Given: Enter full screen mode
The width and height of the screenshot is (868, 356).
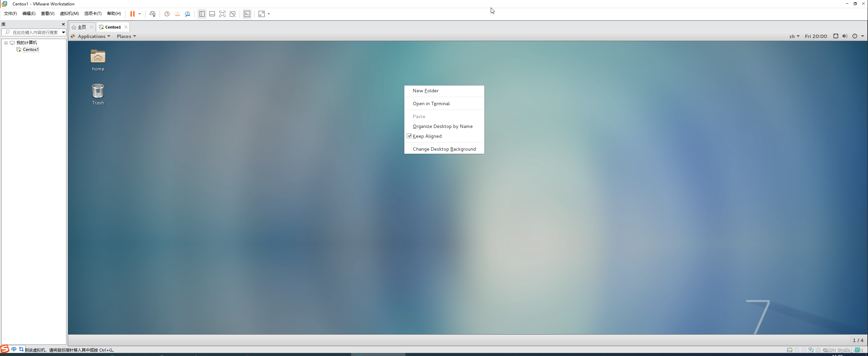Looking at the screenshot, I should click(222, 14).
